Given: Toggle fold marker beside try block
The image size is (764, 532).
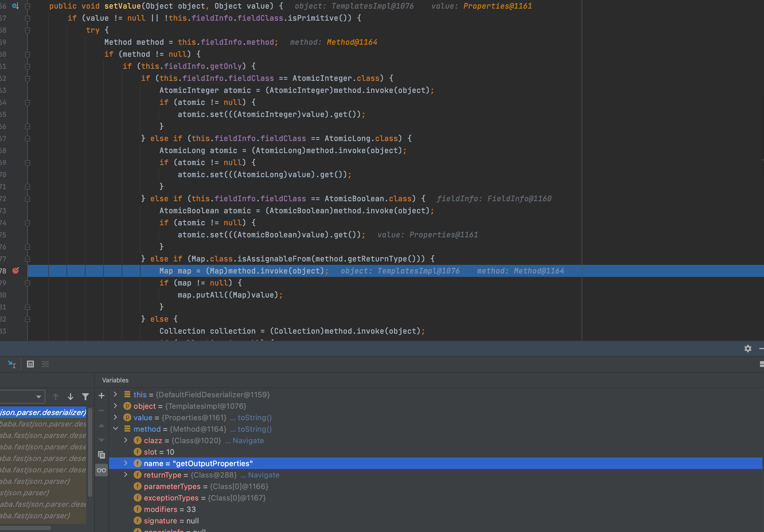Looking at the screenshot, I should point(28,30).
